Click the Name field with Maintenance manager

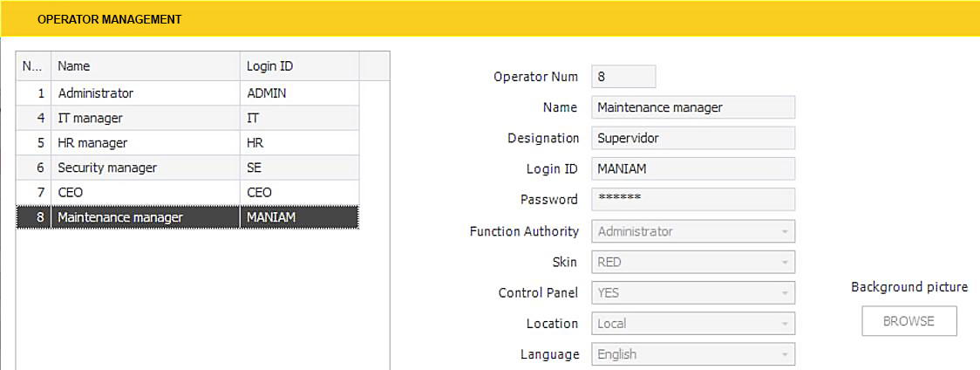[693, 107]
